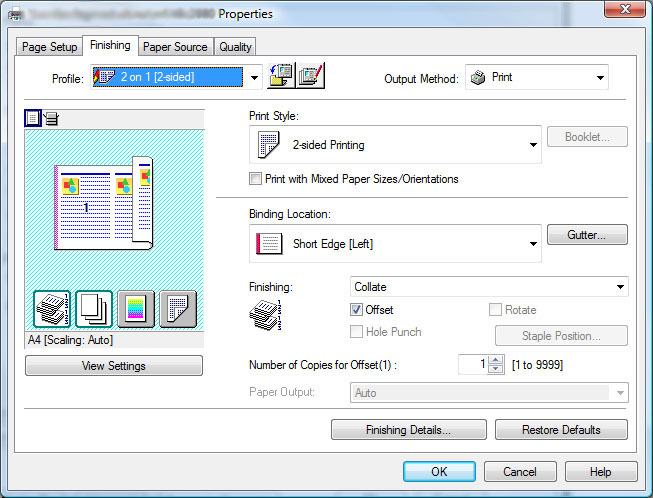
Task: Toggle the Hole Punch checkbox
Action: (x=356, y=331)
